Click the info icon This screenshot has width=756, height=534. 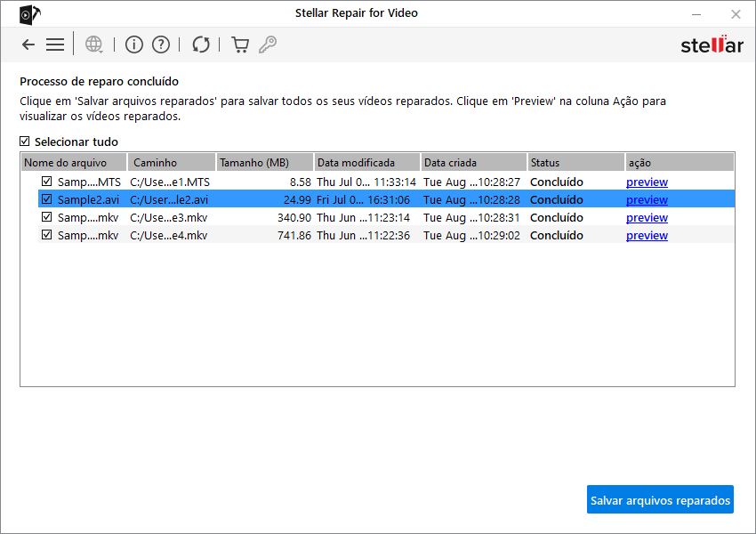point(134,44)
